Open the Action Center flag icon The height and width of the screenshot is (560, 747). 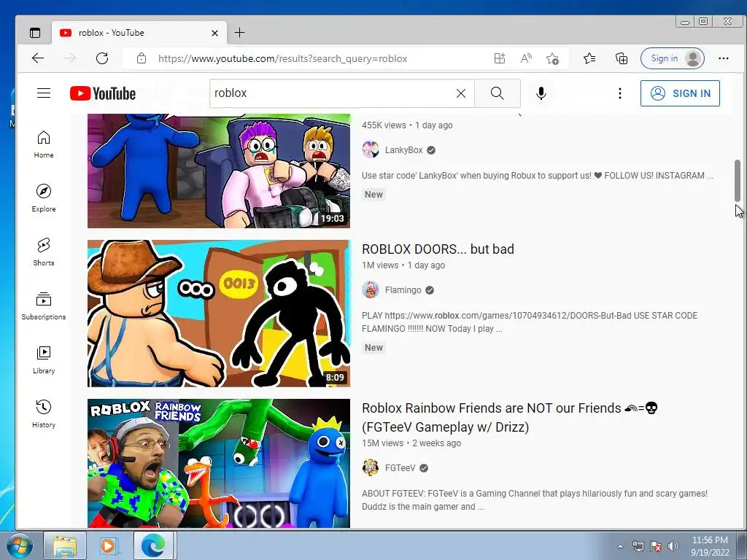[x=656, y=546]
